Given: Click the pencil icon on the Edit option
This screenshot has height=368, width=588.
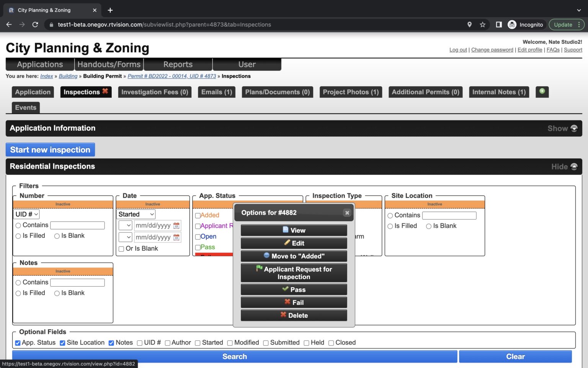Looking at the screenshot, I should click(286, 243).
